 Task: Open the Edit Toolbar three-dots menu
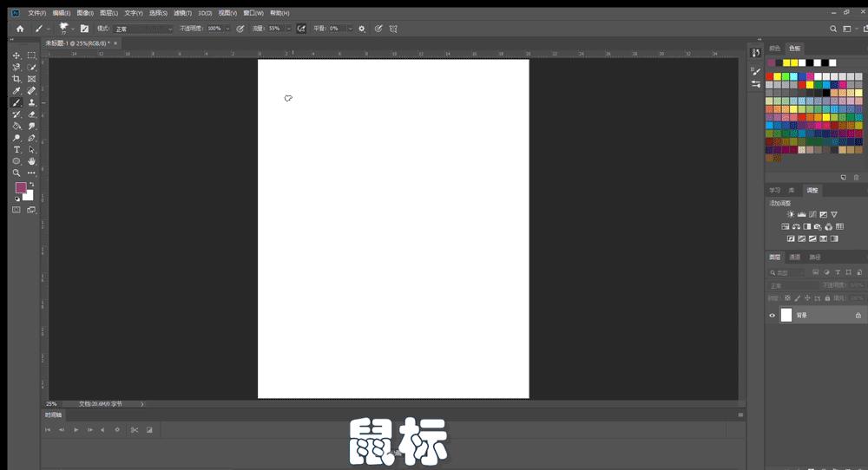coord(31,173)
